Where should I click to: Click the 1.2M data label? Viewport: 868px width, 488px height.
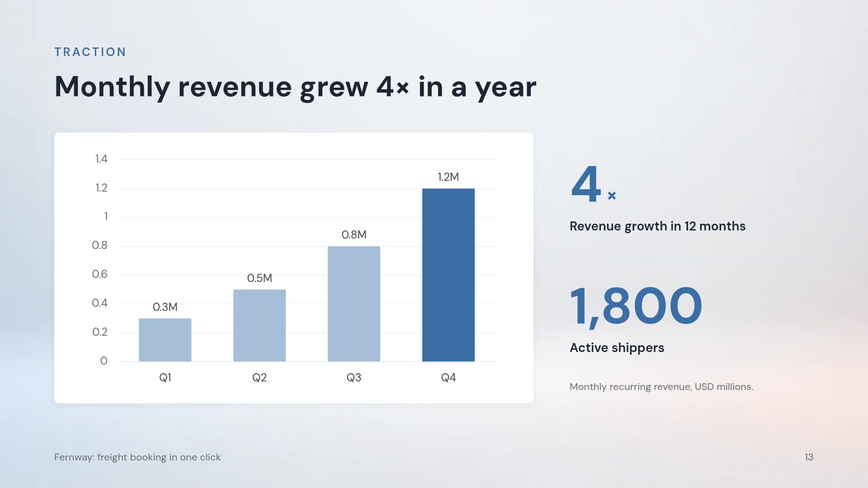point(448,177)
